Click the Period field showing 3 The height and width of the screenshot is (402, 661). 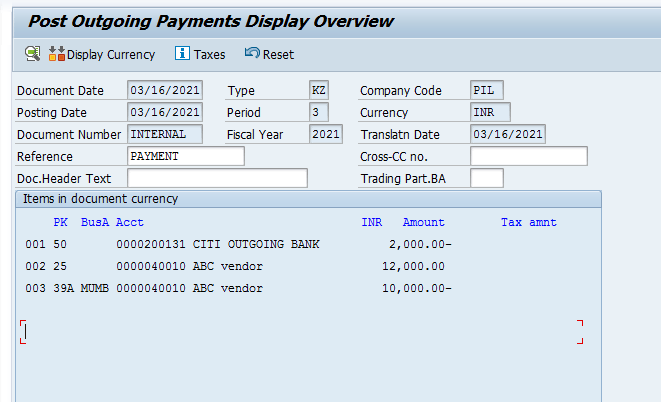(319, 112)
